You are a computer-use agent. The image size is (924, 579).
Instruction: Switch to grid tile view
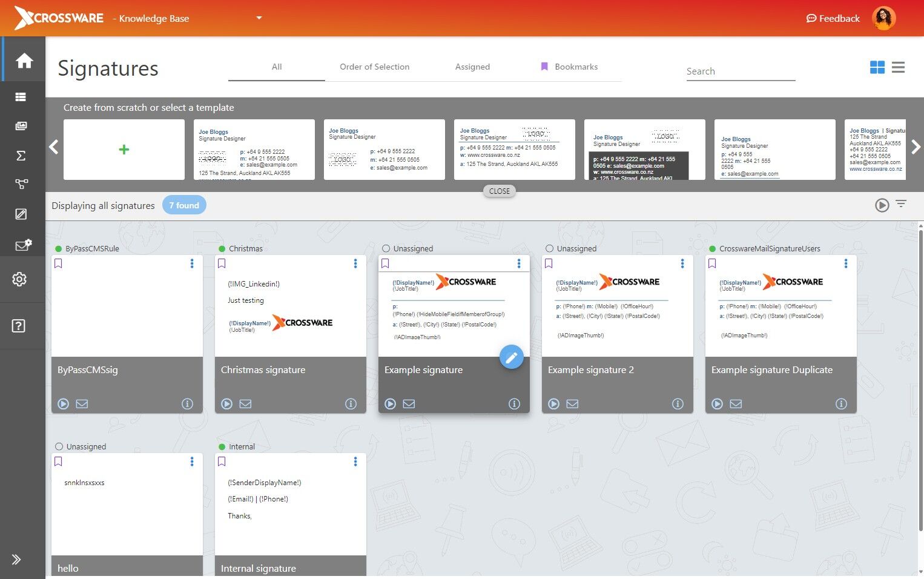click(x=877, y=67)
